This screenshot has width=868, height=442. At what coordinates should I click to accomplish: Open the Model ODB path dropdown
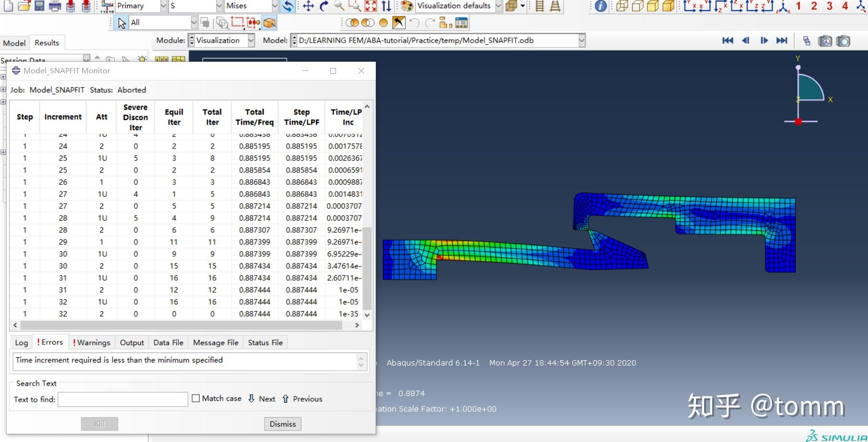pyautogui.click(x=582, y=41)
